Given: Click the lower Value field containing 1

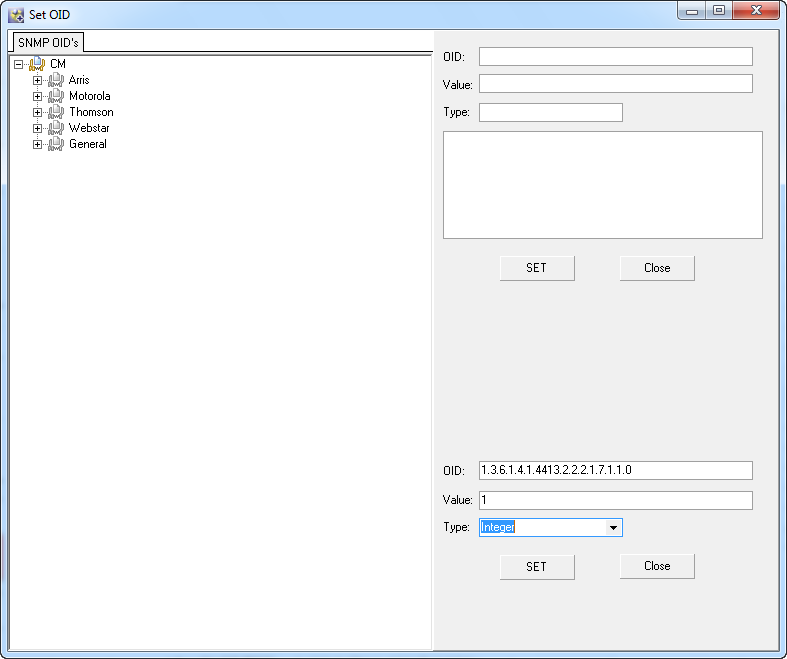Looking at the screenshot, I should pyautogui.click(x=616, y=500).
